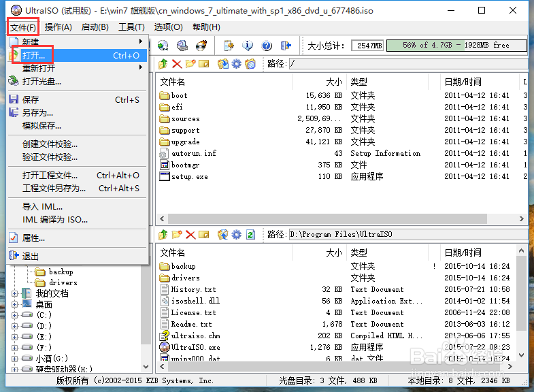Click the extract files icon in ISO pane toolbar
Image resolution: width=534 pixels, height=392 pixels.
coord(223,64)
